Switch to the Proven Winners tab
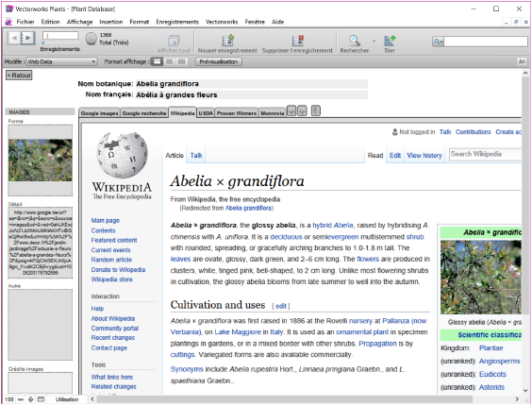This screenshot has height=406, width=532. (237, 113)
